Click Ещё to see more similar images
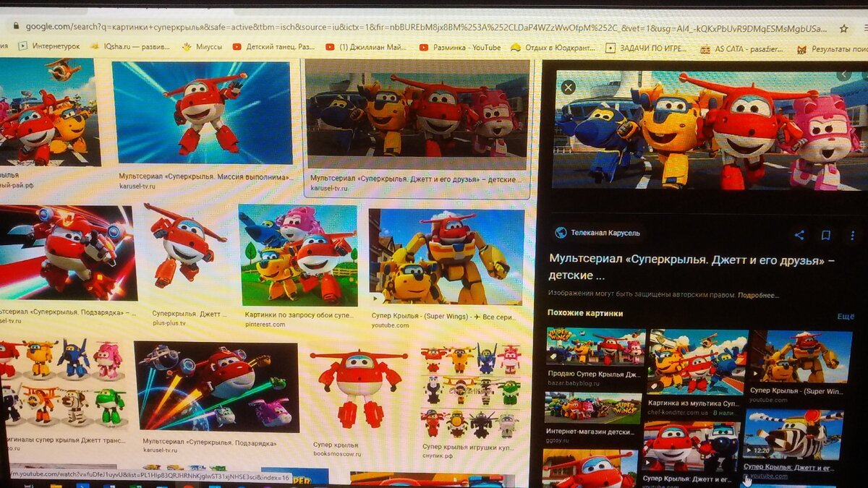This screenshot has width=868, height=488. [x=846, y=316]
